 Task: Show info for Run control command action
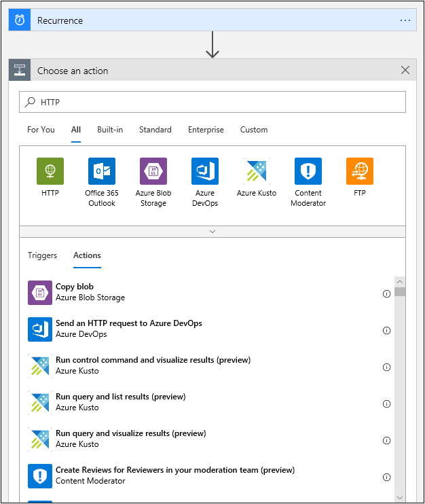[x=386, y=367]
